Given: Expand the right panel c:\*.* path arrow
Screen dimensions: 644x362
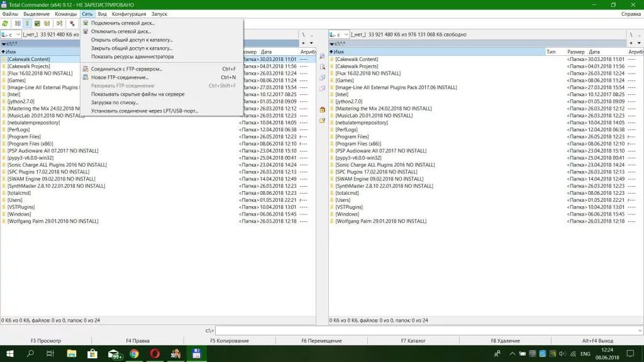Looking at the screenshot, I should point(331,43).
